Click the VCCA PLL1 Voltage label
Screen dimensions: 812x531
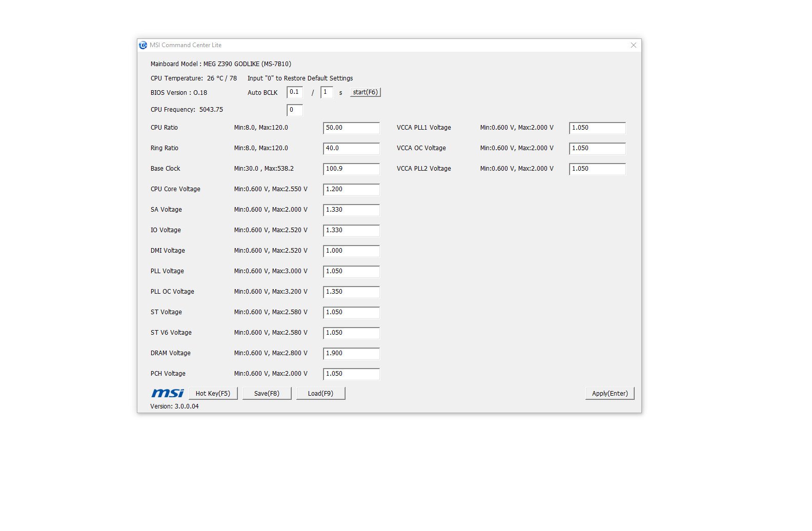pyautogui.click(x=424, y=128)
